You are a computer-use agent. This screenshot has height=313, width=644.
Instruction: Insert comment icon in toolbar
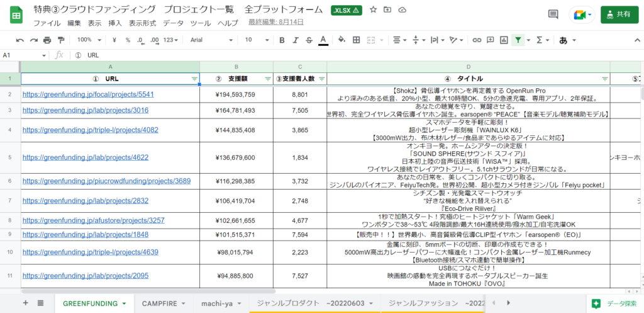coord(490,40)
